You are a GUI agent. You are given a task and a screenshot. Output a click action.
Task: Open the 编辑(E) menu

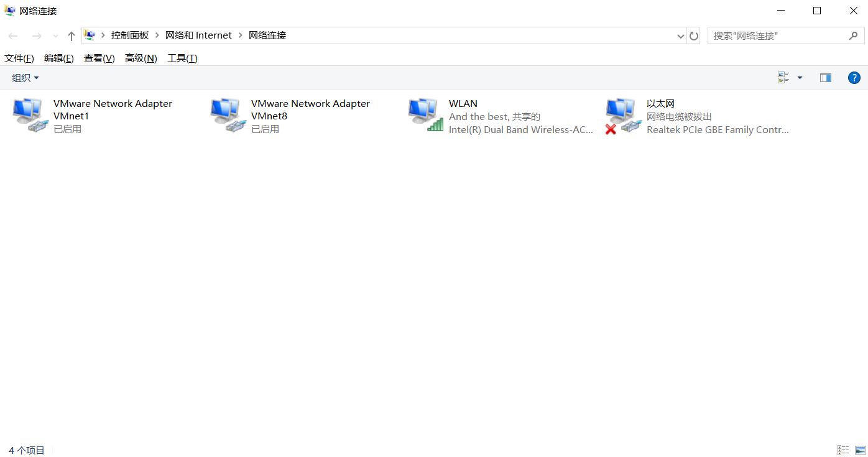[x=59, y=58]
